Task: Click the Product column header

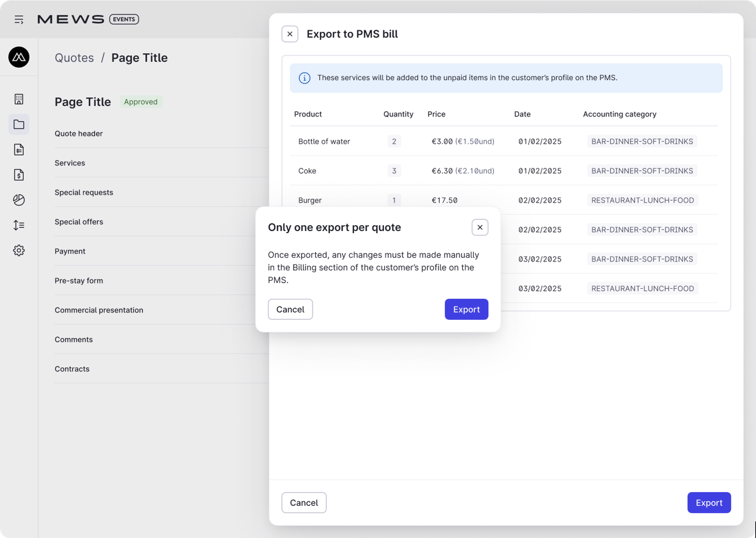Action: pyautogui.click(x=308, y=114)
